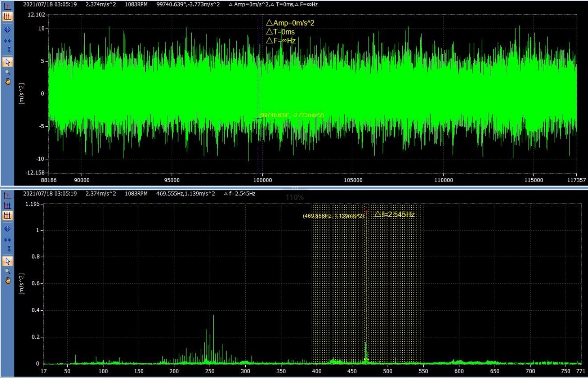588x378 pixels.
Task: Click the splitter handle between the two charts
Action: coord(294,188)
